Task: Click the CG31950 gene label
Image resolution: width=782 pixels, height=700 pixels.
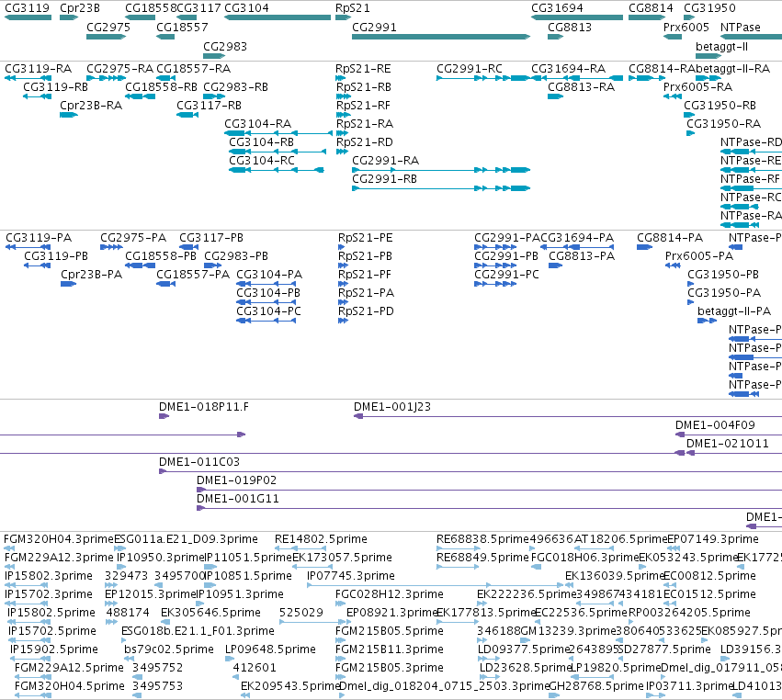Action: point(709,8)
